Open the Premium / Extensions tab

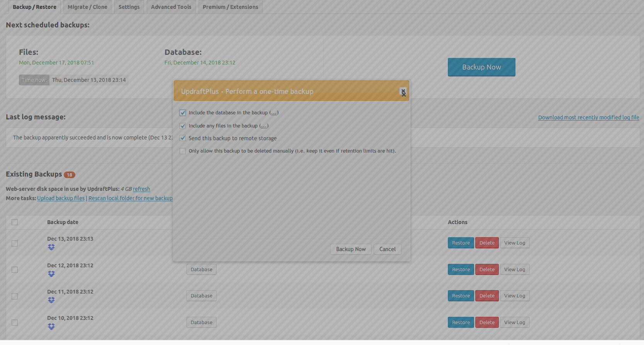coord(230,7)
